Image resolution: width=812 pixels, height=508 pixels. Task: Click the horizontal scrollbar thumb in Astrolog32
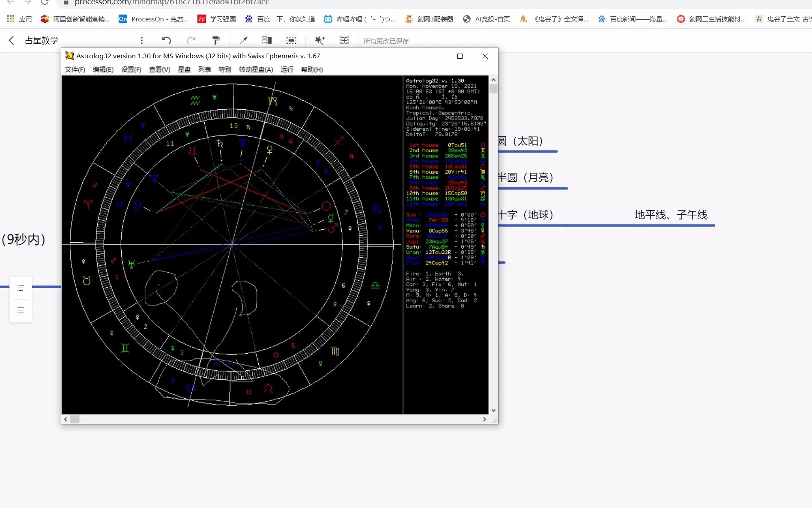click(75, 419)
